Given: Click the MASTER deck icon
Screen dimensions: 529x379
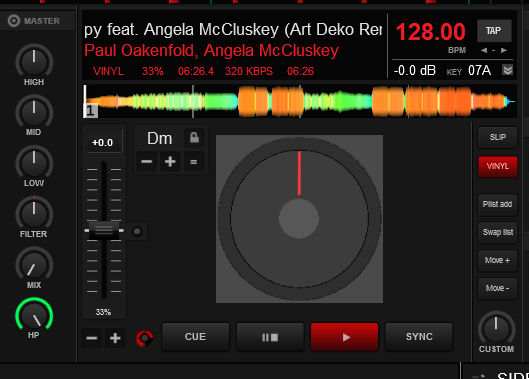Looking at the screenshot, I should [14, 21].
